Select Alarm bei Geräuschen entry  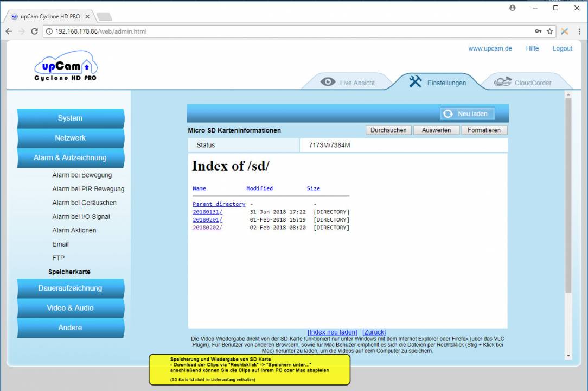85,203
